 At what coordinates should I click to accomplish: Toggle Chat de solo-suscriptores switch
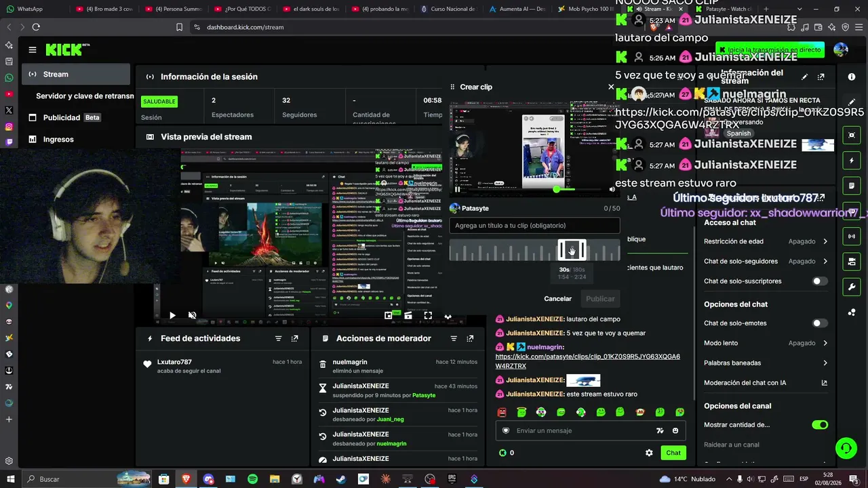pos(820,281)
